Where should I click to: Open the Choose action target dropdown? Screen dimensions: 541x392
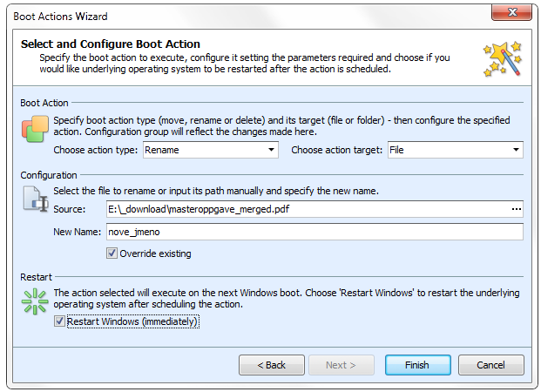pos(455,150)
